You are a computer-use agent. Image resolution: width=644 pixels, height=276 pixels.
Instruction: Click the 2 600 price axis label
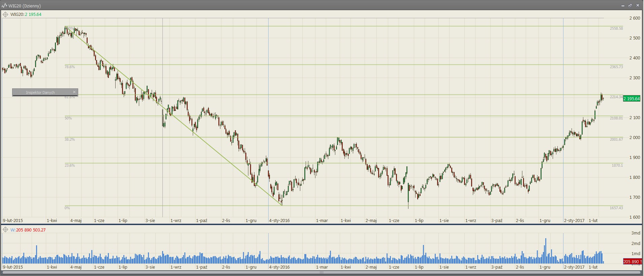635,18
